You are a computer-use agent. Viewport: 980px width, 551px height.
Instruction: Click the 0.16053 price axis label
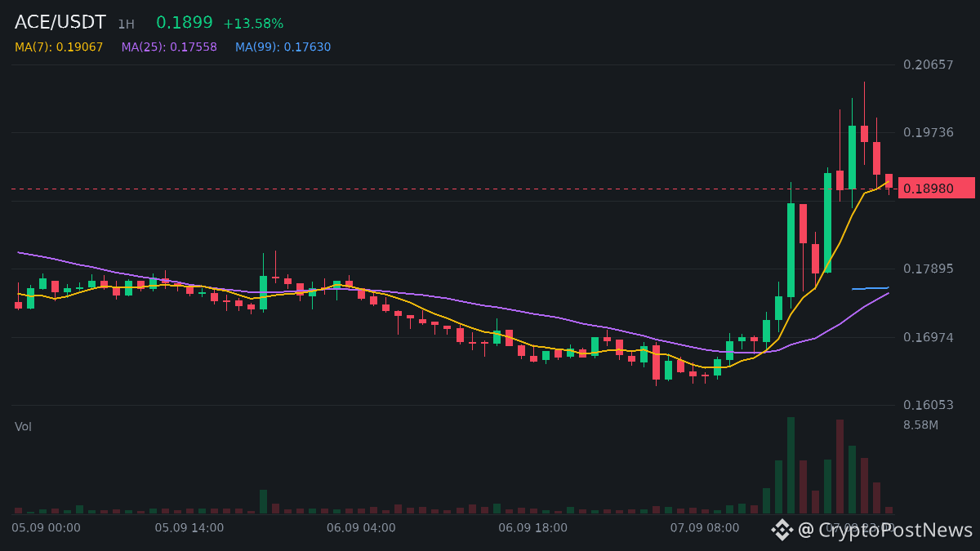[928, 405]
